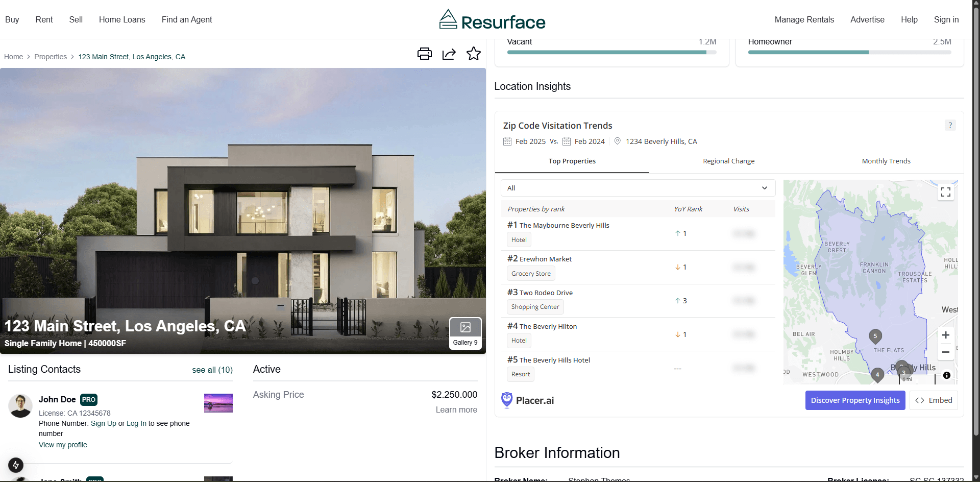Viewport: 980px width, 482px height.
Task: Click John Doe's listing thumbnail image
Action: click(x=218, y=403)
